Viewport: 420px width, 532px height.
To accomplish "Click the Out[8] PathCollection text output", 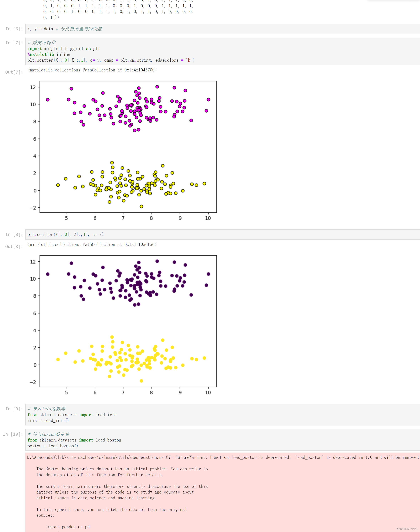I will pos(92,244).
